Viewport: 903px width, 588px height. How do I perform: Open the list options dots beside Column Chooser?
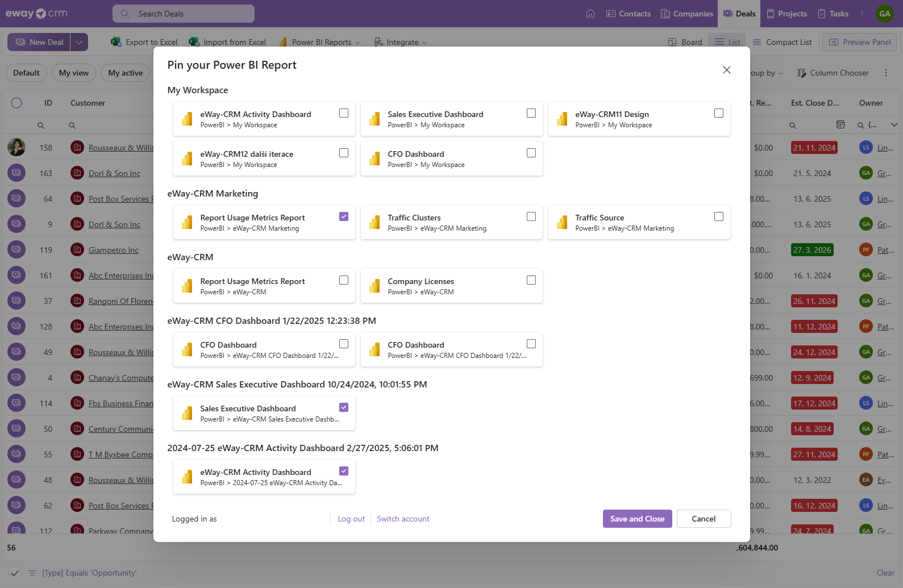(x=886, y=73)
